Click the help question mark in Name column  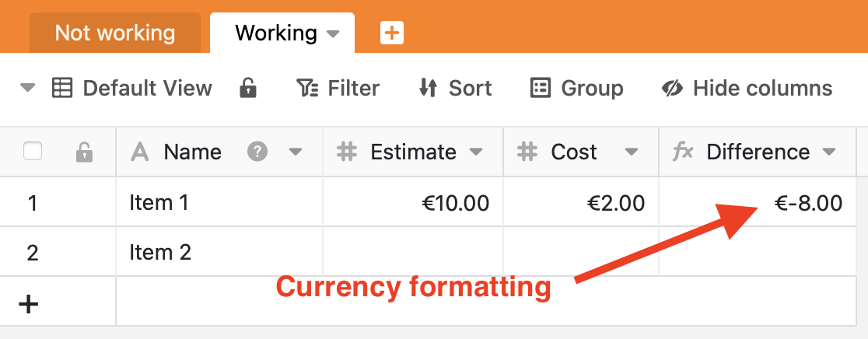(x=257, y=152)
